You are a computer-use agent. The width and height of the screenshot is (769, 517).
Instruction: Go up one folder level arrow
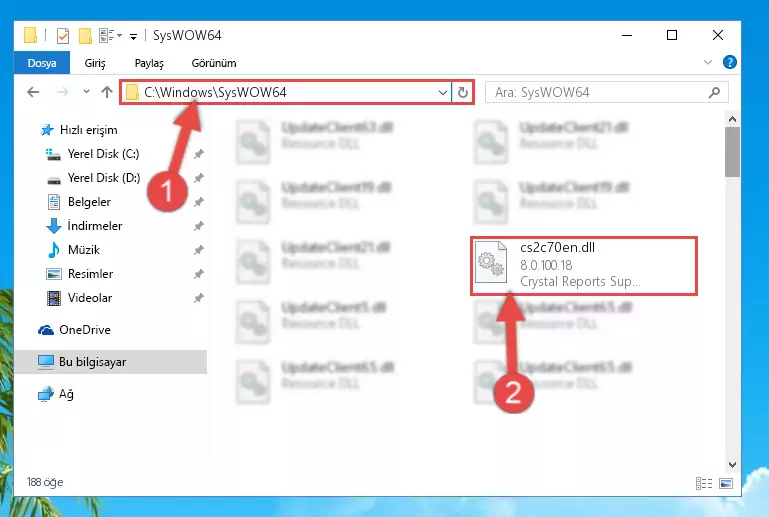(107, 92)
